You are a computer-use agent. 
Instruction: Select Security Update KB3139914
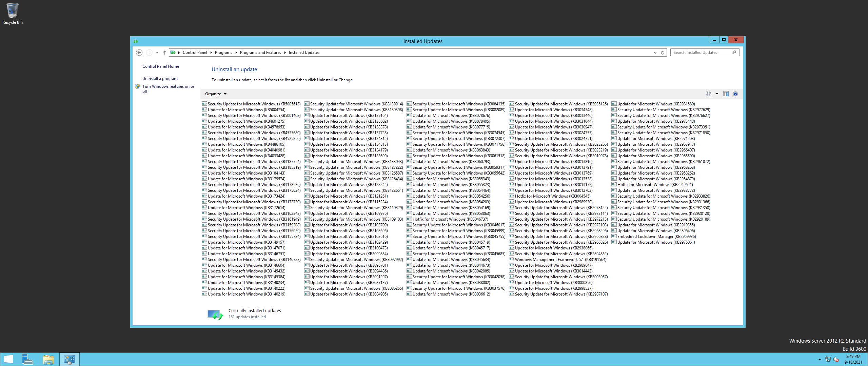354,104
